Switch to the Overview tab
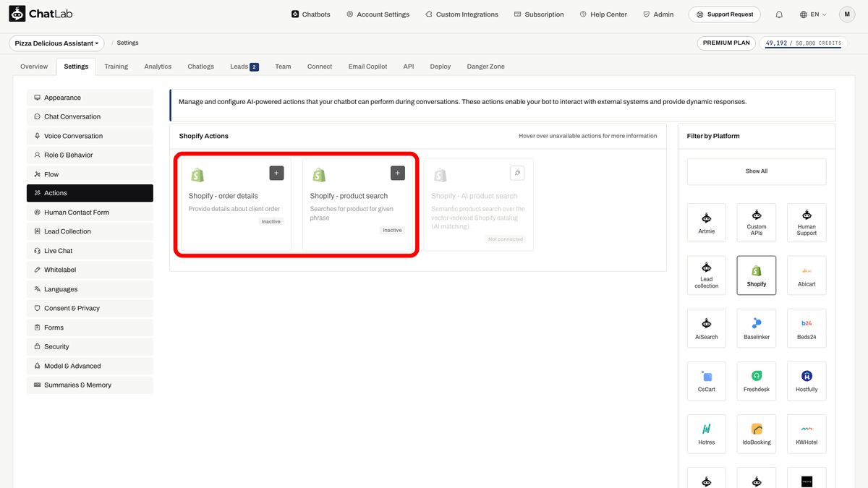 pos(34,67)
